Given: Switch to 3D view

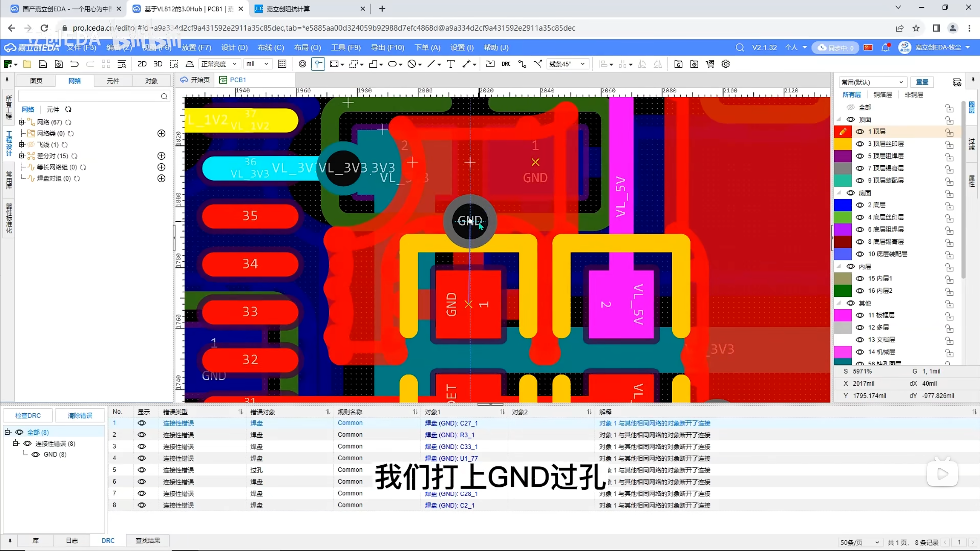Looking at the screenshot, I should click(158, 64).
